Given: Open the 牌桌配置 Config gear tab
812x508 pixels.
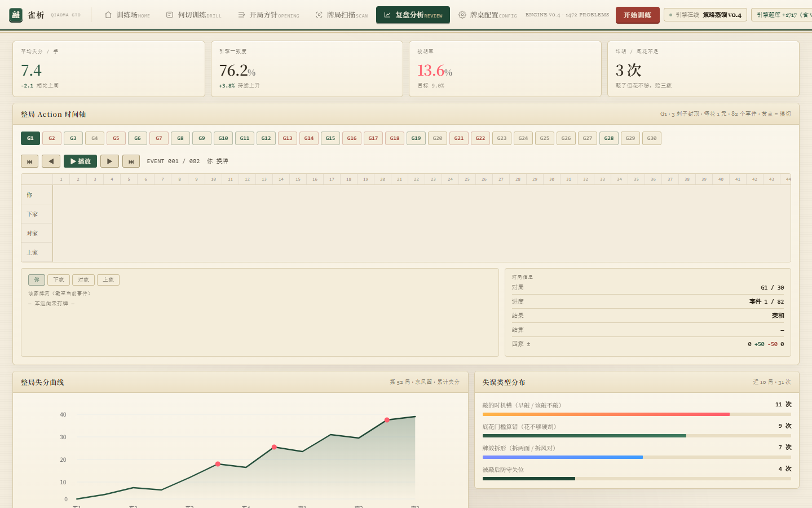Looking at the screenshot, I should click(487, 15).
